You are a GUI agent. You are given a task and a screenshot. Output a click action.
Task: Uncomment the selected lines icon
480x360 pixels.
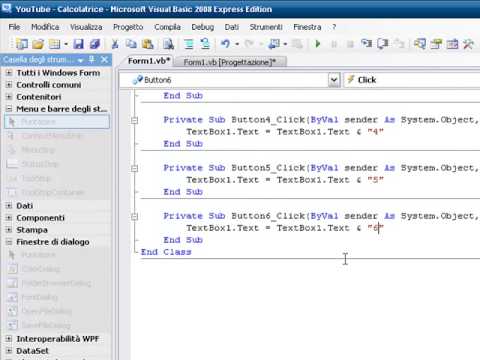click(205, 44)
